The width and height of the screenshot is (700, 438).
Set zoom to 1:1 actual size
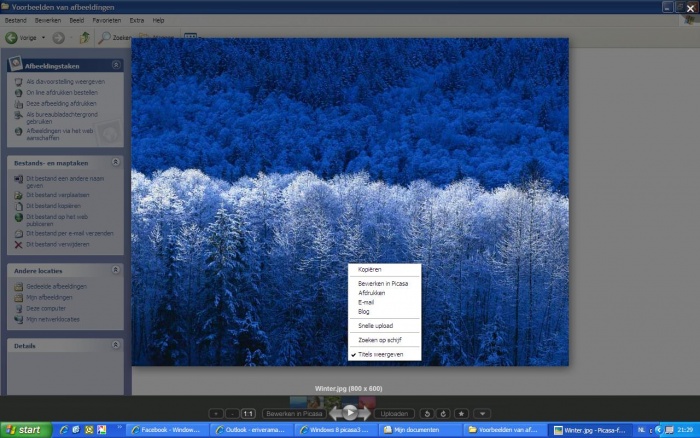(248, 414)
